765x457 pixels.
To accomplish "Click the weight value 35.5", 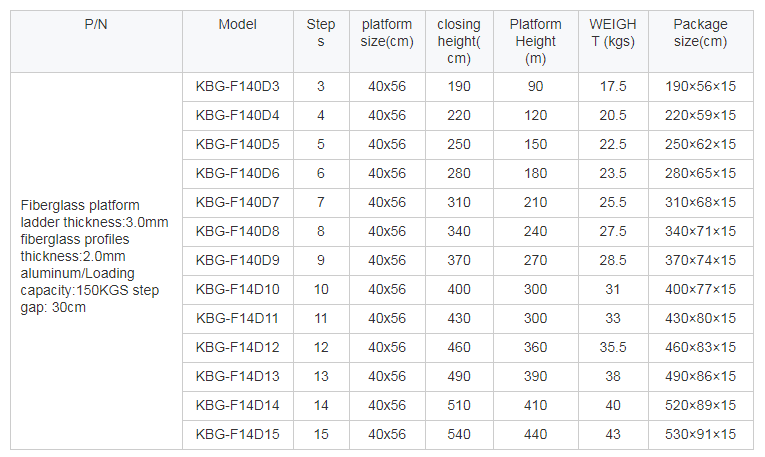I will coord(613,348).
